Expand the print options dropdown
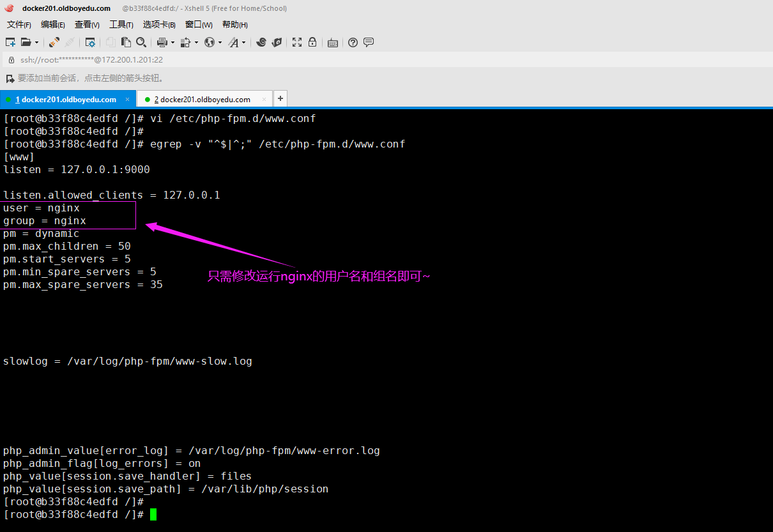 (x=171, y=42)
